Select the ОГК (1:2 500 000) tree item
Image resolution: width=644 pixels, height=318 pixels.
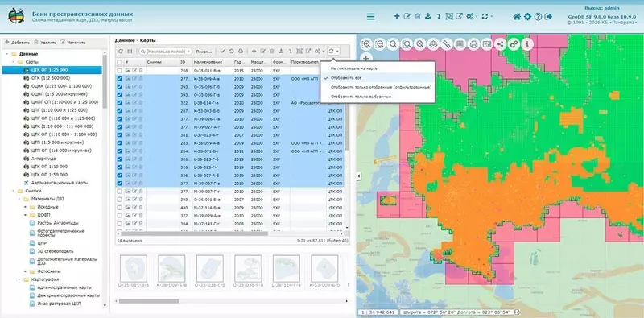coord(51,78)
